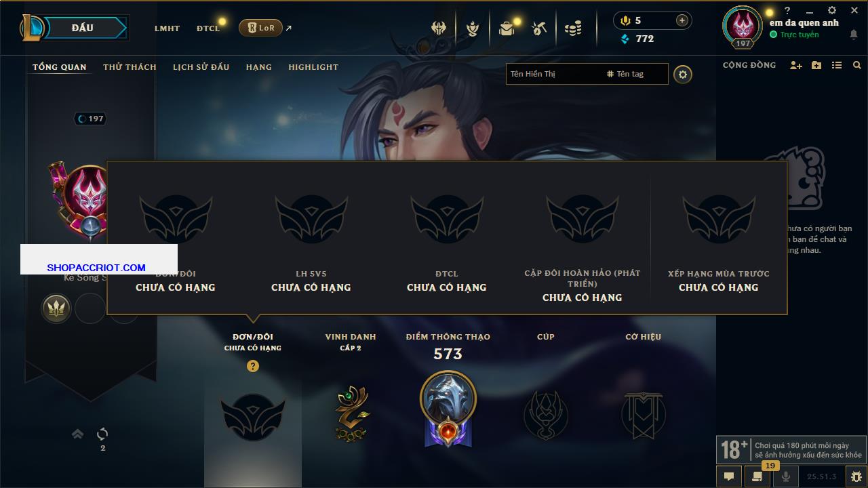Switch to the Thử Thách tab
This screenshot has width=868, height=488.
coord(130,67)
